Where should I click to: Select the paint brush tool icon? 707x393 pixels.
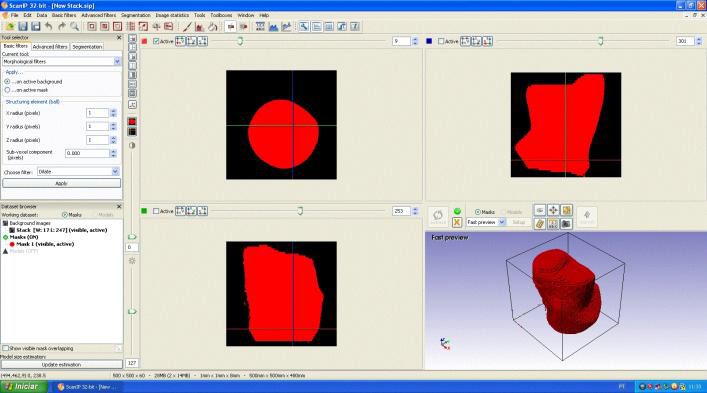coord(187,27)
